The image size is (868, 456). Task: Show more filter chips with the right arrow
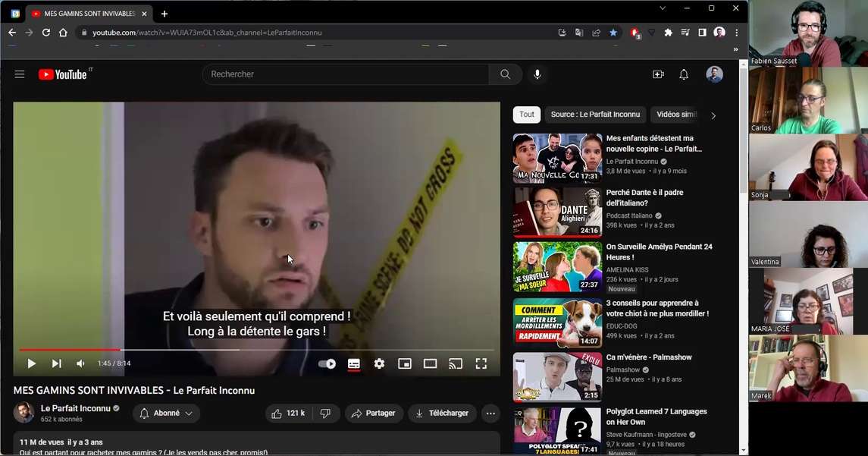coord(713,116)
